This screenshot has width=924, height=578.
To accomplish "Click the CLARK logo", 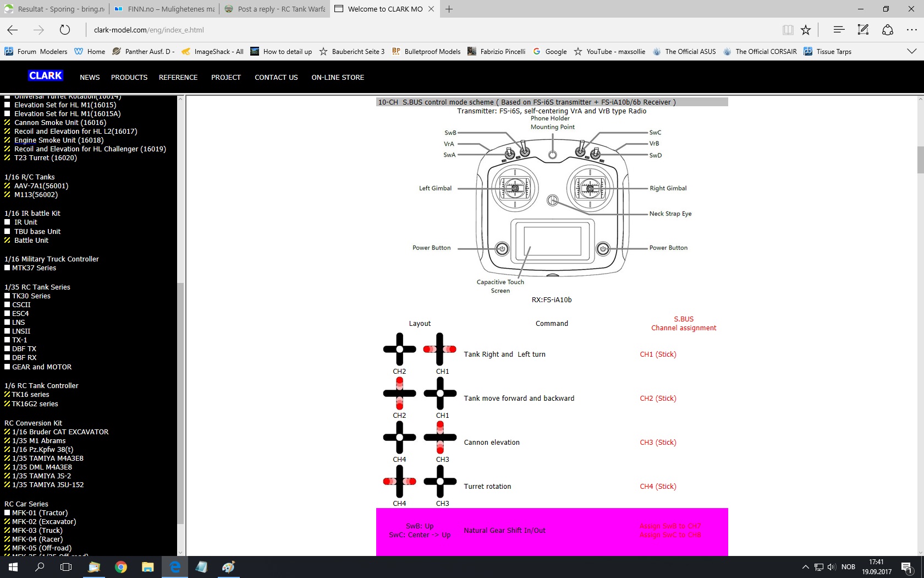I will coord(46,76).
